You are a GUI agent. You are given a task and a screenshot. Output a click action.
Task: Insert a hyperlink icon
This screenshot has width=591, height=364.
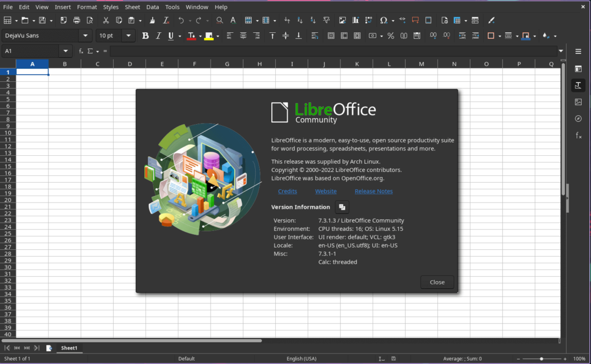402,20
